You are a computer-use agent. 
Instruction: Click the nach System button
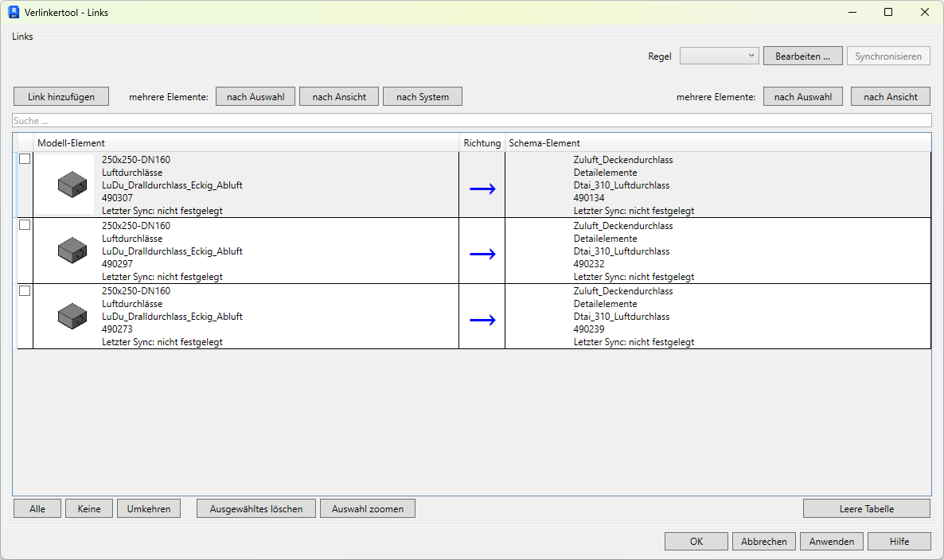point(423,96)
